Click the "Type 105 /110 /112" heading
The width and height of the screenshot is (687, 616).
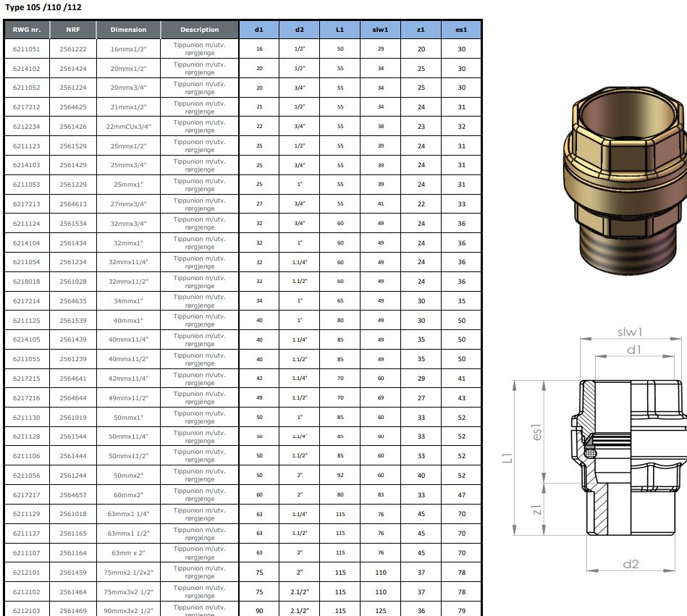[42, 8]
